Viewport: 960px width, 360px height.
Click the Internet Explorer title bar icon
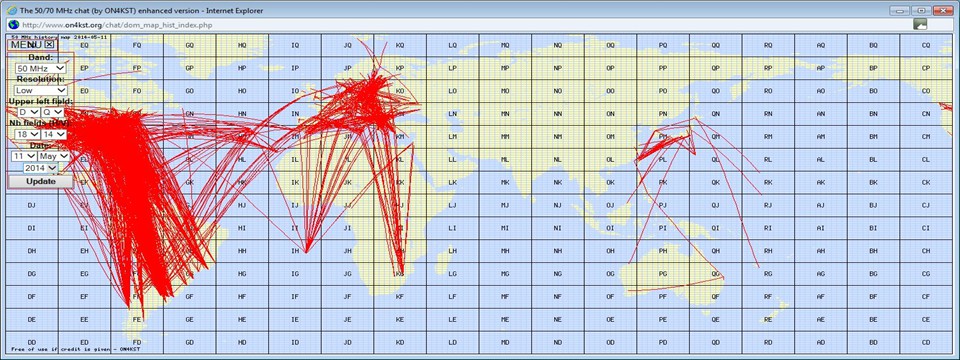tap(11, 10)
